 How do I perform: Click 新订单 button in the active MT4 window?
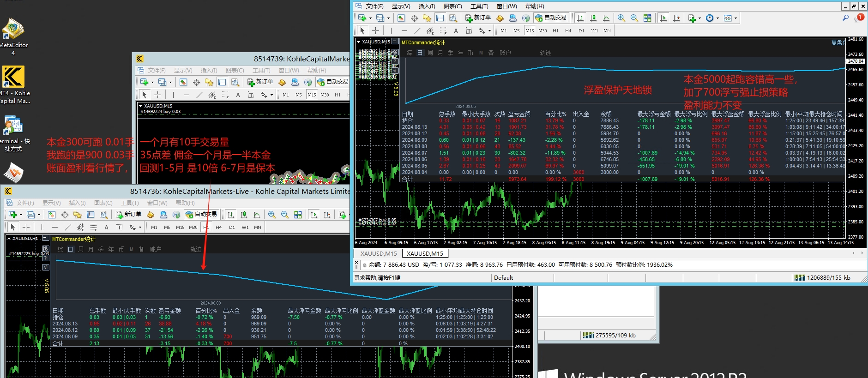pos(478,18)
